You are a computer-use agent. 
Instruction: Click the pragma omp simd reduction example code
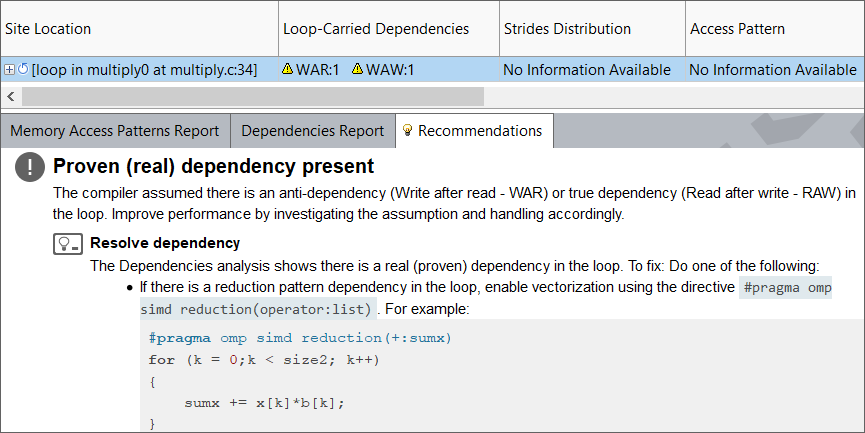[x=300, y=338]
